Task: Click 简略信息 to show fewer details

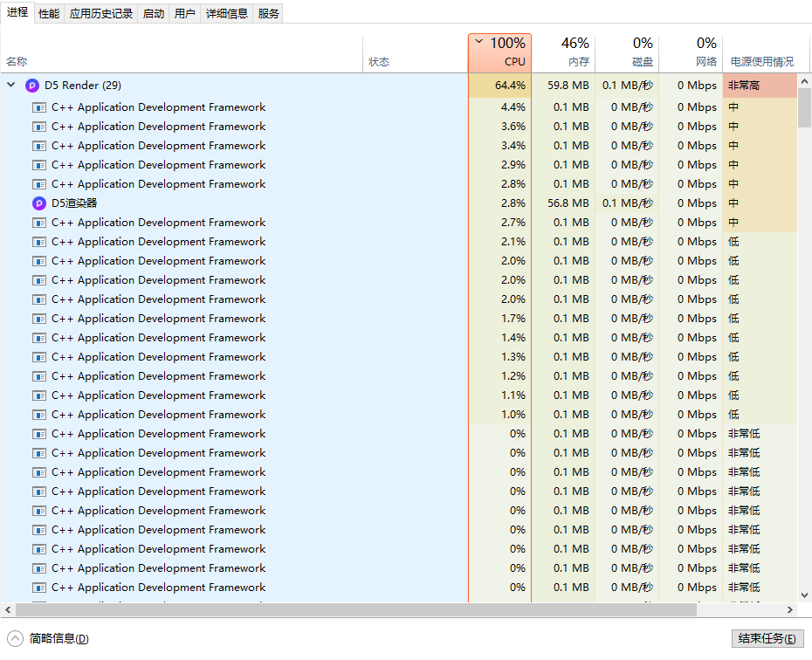Action: pyautogui.click(x=58, y=638)
